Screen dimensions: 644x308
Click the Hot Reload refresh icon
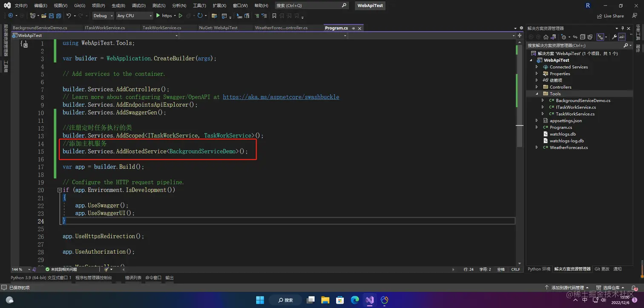click(x=200, y=16)
